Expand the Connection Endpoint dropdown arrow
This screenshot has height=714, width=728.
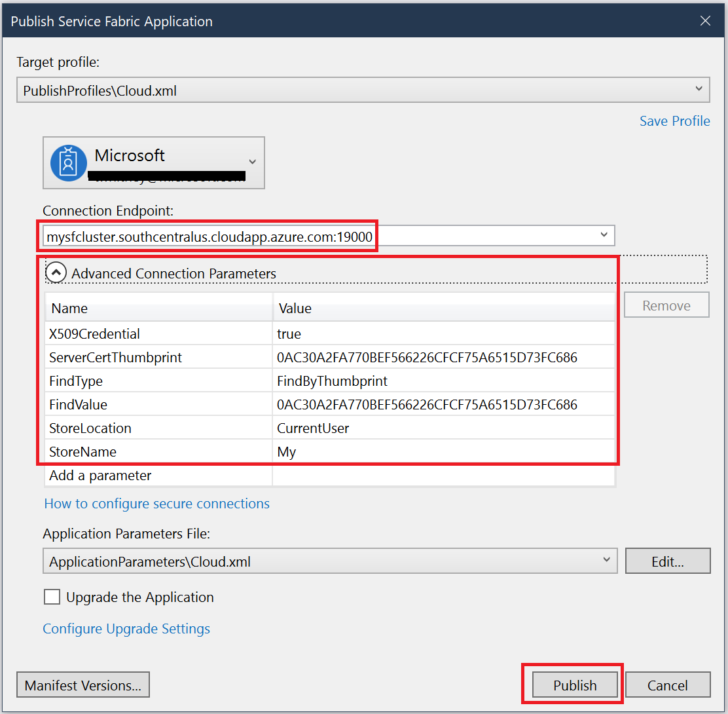[604, 235]
